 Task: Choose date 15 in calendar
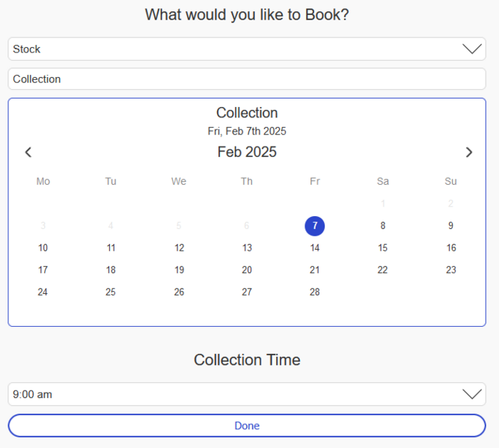click(x=383, y=248)
